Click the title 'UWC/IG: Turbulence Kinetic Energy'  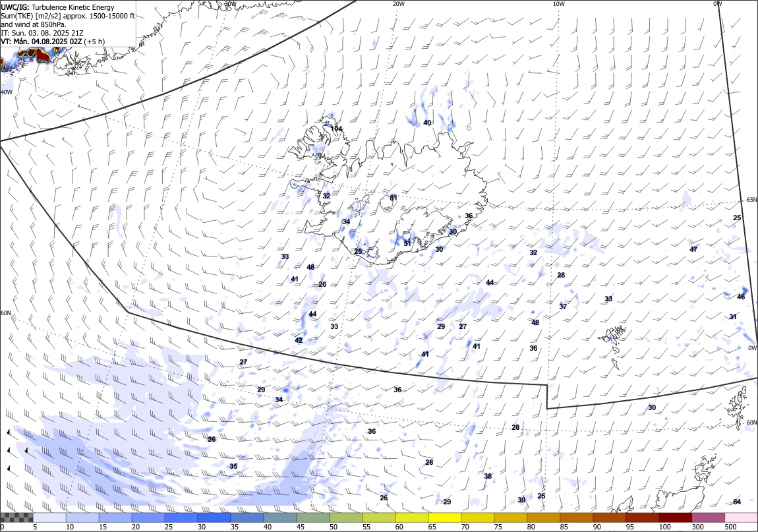(58, 7)
